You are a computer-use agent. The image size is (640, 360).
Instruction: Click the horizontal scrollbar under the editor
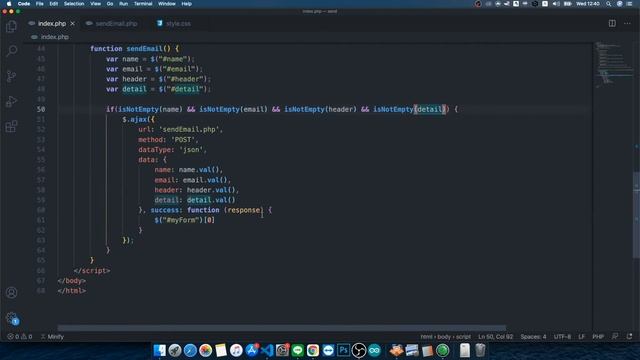282,328
